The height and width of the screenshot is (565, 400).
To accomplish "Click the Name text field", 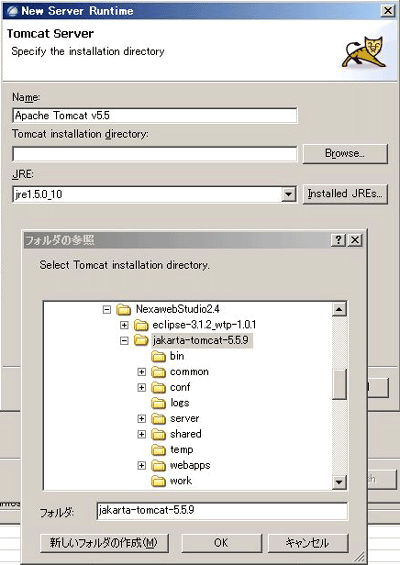I will (155, 116).
